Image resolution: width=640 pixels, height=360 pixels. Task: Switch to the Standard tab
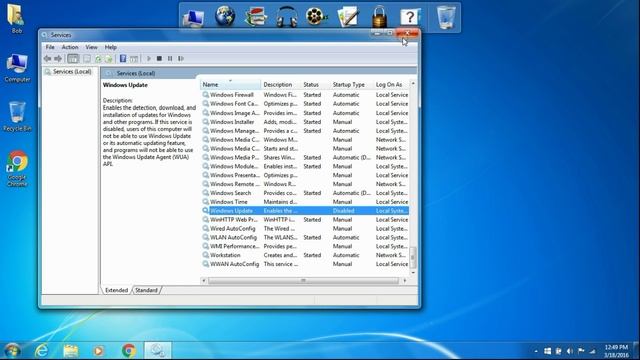(x=146, y=290)
